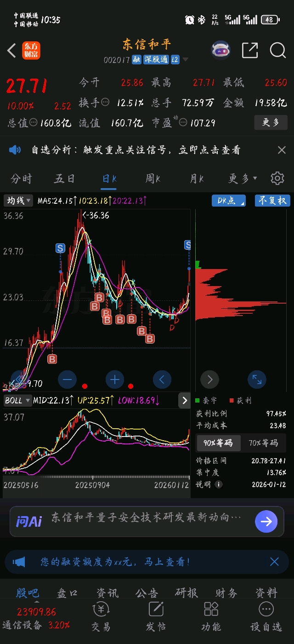
Task: Expand the stock code dropdown triangle
Action: (x=186, y=59)
